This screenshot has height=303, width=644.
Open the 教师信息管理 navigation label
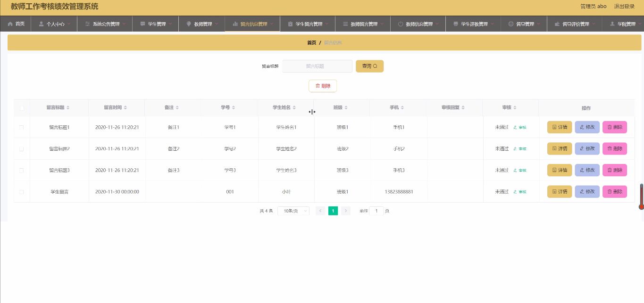pos(419,24)
